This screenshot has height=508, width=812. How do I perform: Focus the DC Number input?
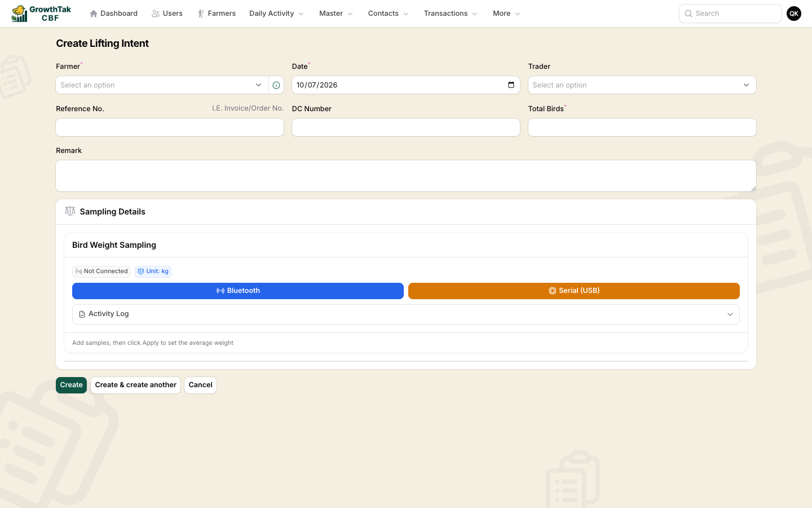click(406, 128)
